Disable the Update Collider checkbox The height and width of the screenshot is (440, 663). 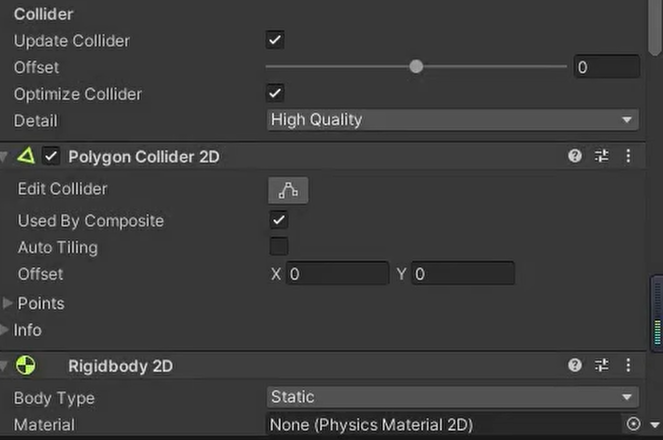[276, 41]
